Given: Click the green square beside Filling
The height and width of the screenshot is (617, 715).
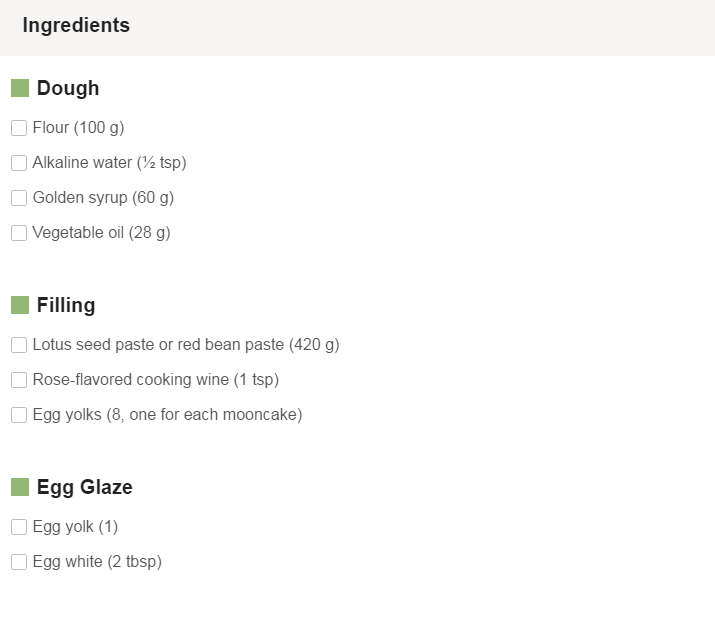Looking at the screenshot, I should 20,305.
